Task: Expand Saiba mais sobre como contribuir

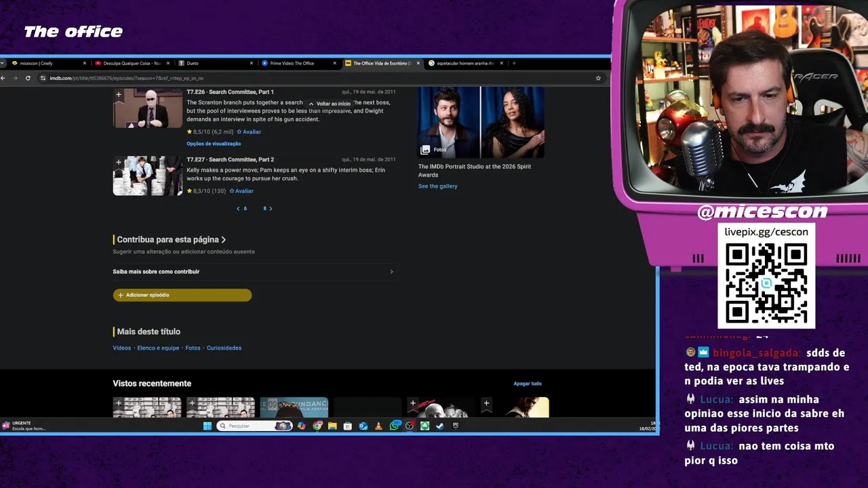Action: (x=254, y=272)
